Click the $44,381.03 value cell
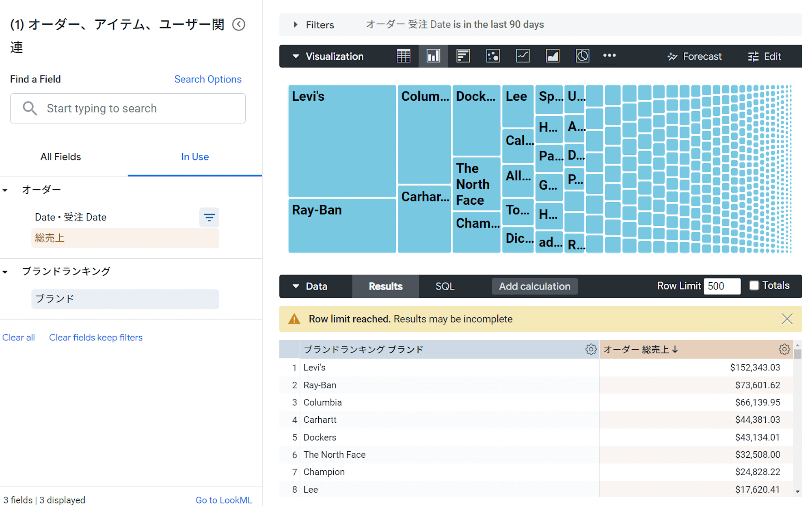This screenshot has width=812, height=506. click(757, 420)
